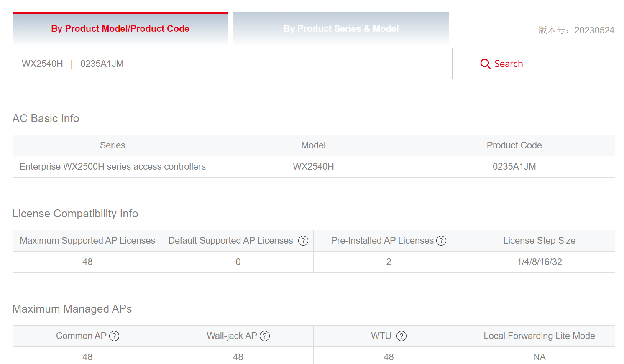Click the version number 20230524 text

[x=594, y=30]
